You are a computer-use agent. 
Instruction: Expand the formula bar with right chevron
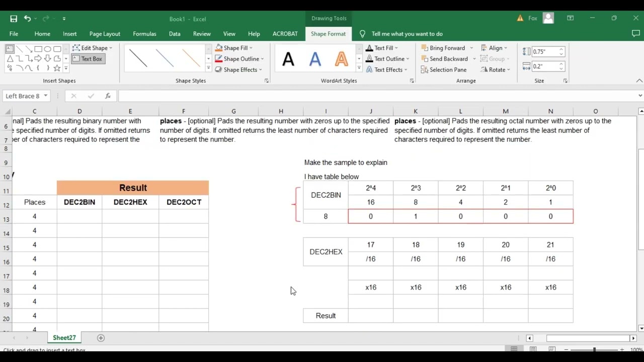coord(640,96)
